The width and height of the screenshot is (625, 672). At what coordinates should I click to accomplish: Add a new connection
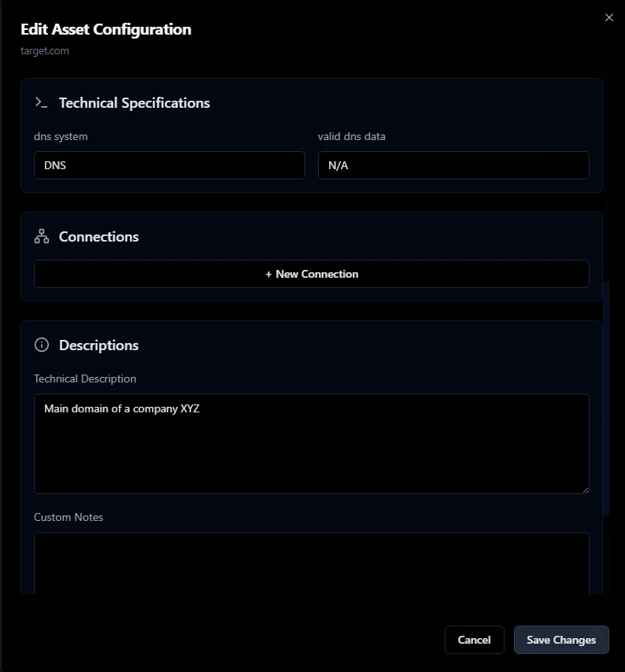311,274
